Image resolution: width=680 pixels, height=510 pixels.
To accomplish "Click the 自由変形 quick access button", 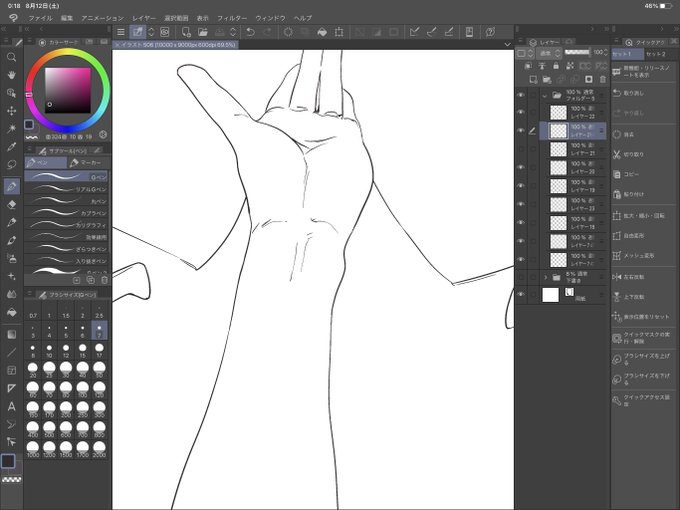I will [x=644, y=236].
